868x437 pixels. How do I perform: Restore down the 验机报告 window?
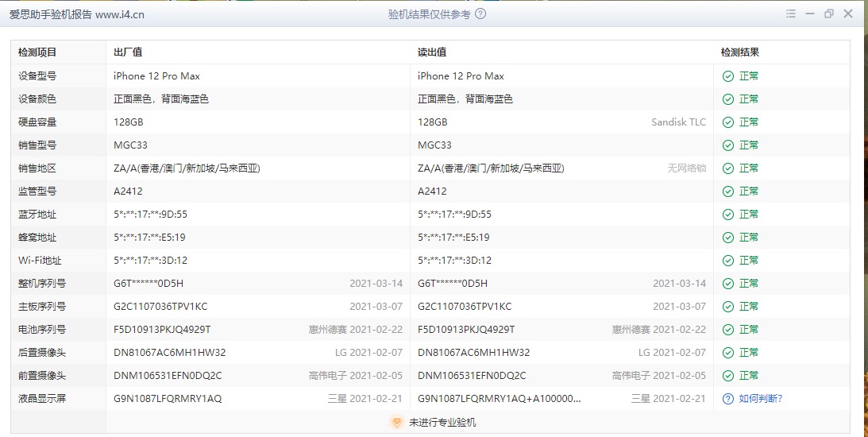(x=829, y=14)
